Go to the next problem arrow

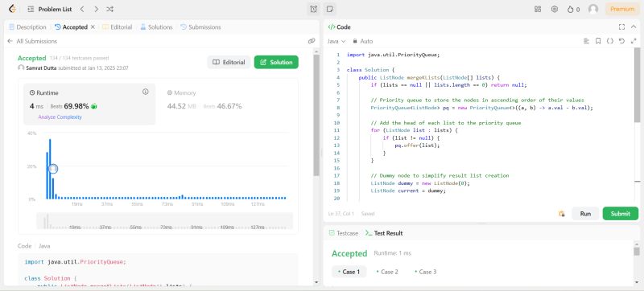click(x=96, y=9)
